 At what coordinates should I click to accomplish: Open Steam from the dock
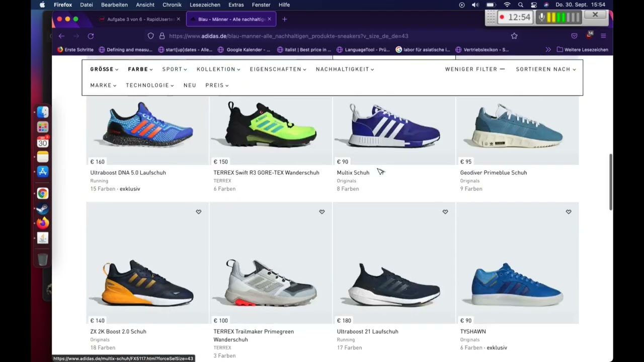coord(43,208)
